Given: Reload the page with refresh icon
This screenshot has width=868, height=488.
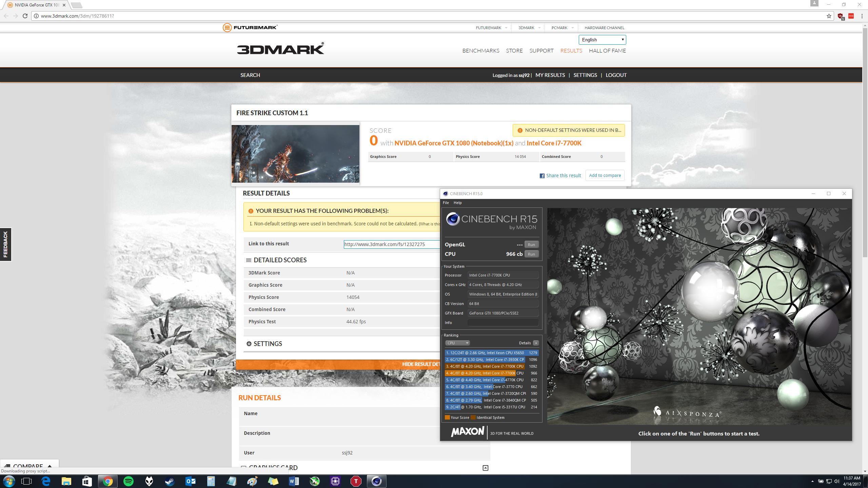Looking at the screenshot, I should pyautogui.click(x=25, y=16).
